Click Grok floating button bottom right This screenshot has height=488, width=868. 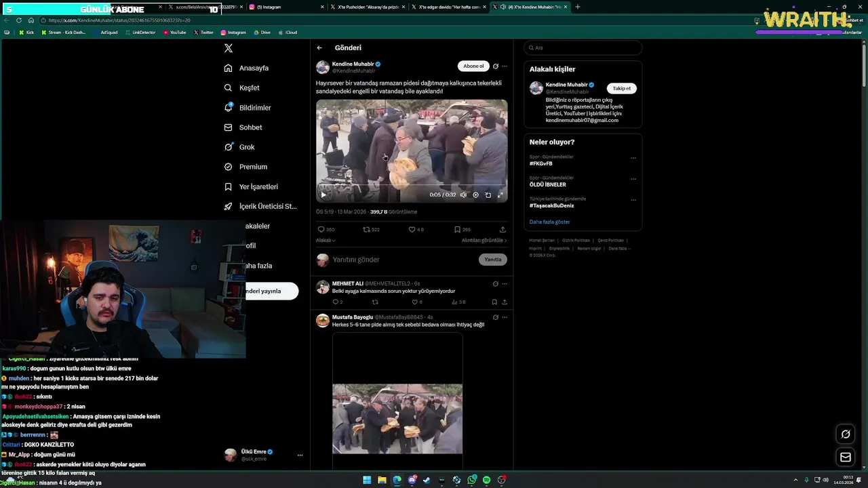point(846,434)
